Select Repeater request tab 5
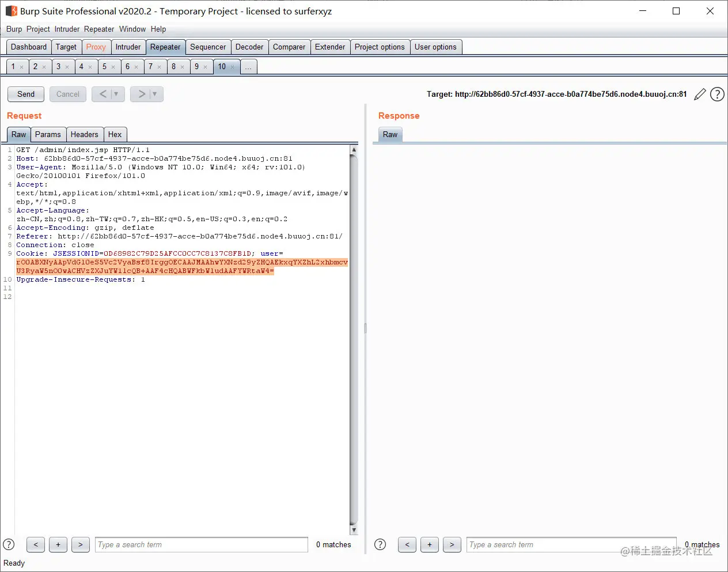728x572 pixels. [x=104, y=67]
